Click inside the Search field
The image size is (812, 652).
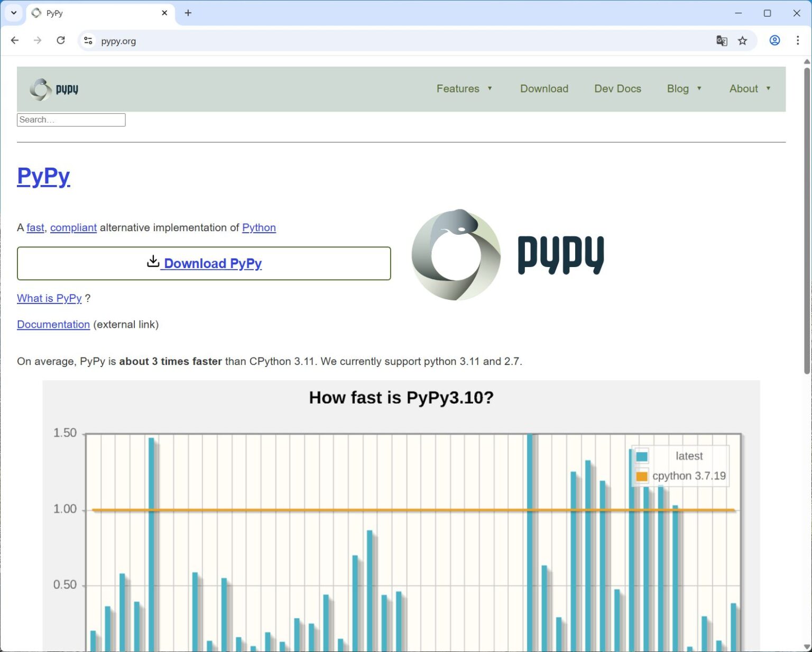coord(71,120)
